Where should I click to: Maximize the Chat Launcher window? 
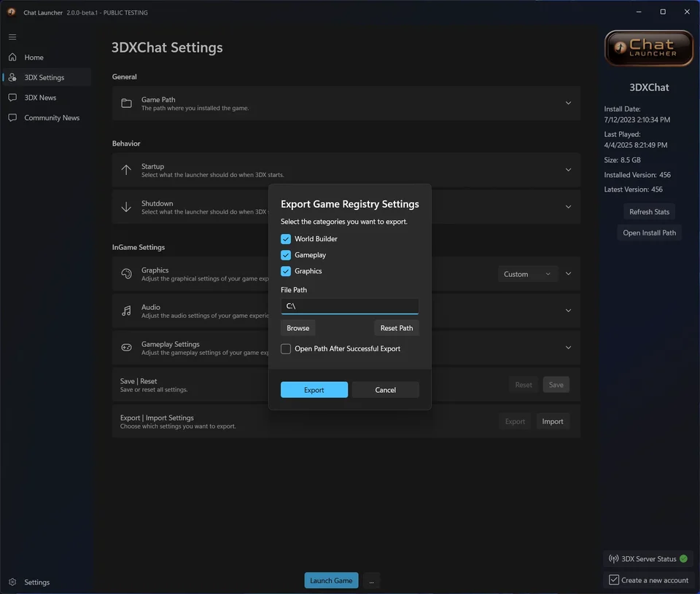[663, 12]
